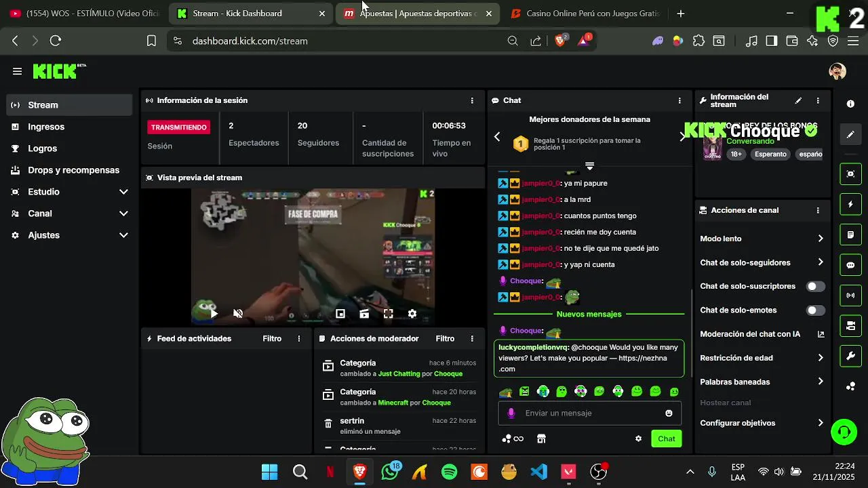Toggle Chat de solo-emotes switch
Viewport: 868px width, 488px height.
[x=816, y=310]
